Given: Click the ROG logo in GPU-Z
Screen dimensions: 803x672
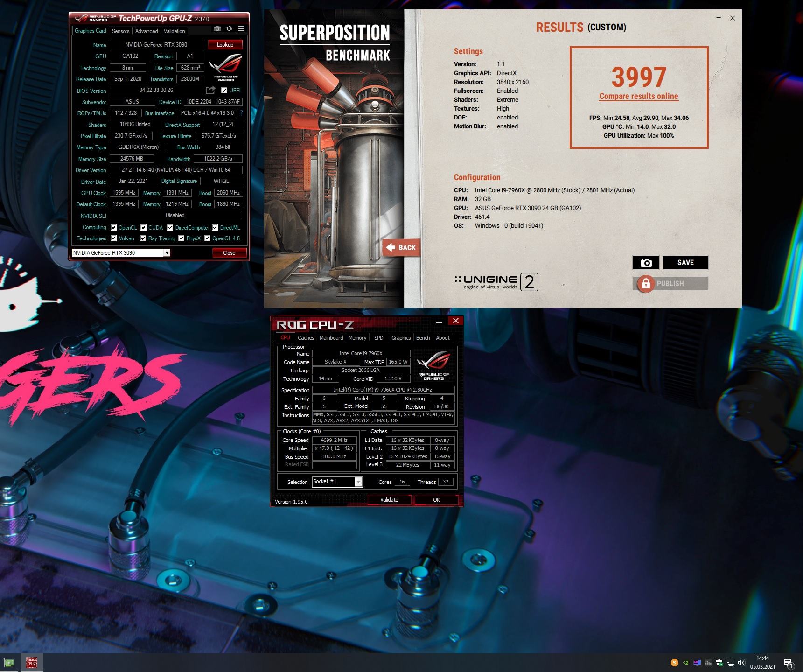Looking at the screenshot, I should click(x=226, y=67).
